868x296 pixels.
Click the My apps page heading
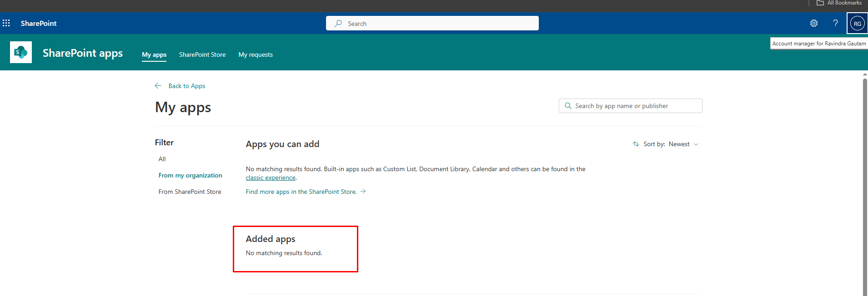(183, 108)
